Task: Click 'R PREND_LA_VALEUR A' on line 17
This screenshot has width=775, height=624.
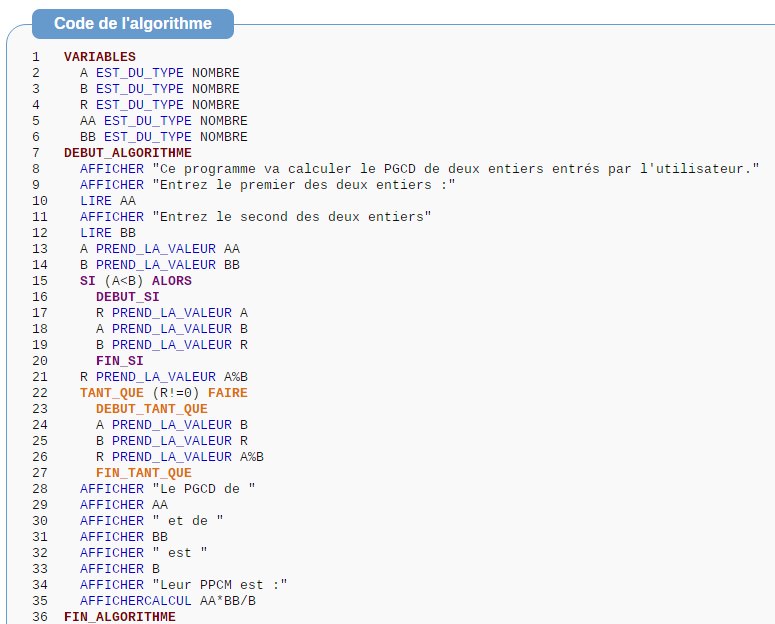Action: pos(172,313)
